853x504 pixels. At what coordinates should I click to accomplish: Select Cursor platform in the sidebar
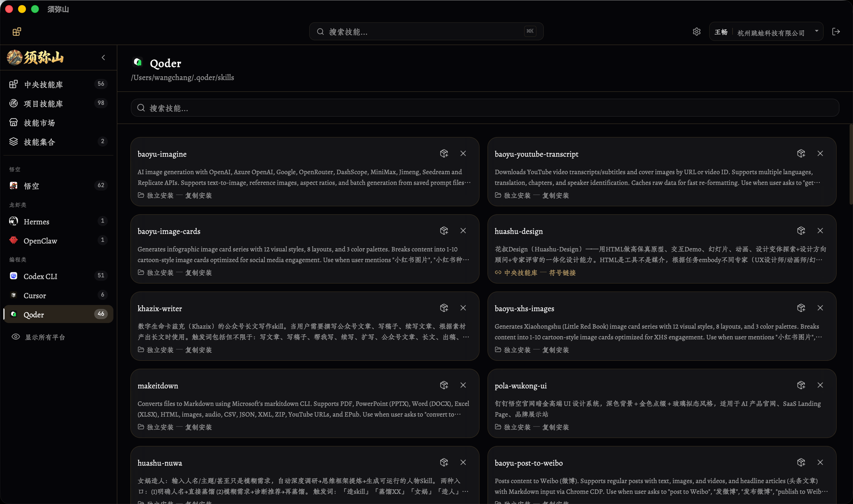[58, 295]
